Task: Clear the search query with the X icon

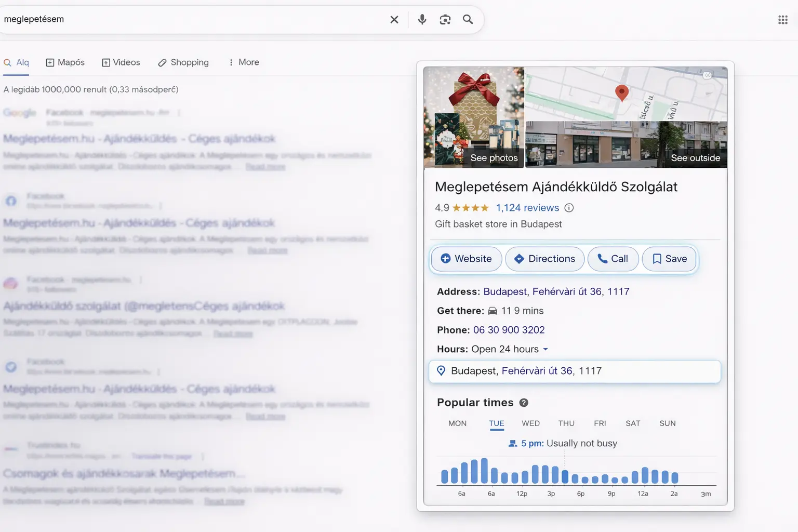Action: [394, 19]
